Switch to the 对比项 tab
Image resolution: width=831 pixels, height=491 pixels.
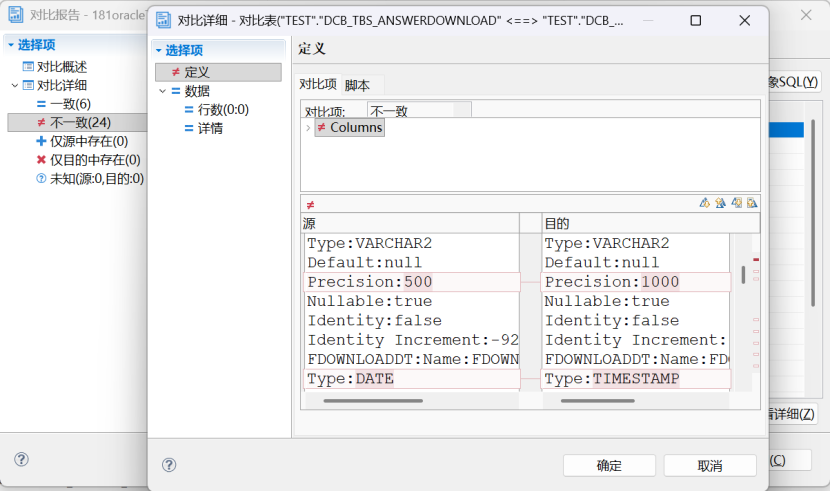(318, 84)
